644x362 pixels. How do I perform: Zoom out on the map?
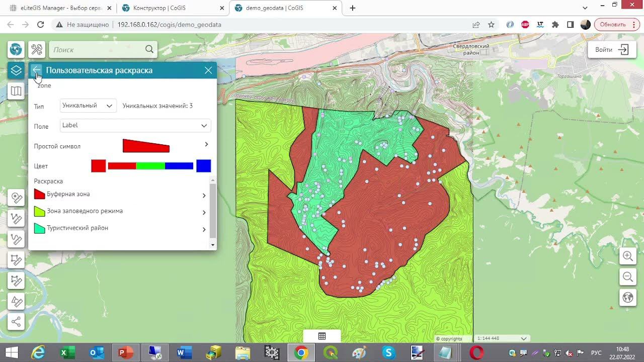pyautogui.click(x=628, y=277)
